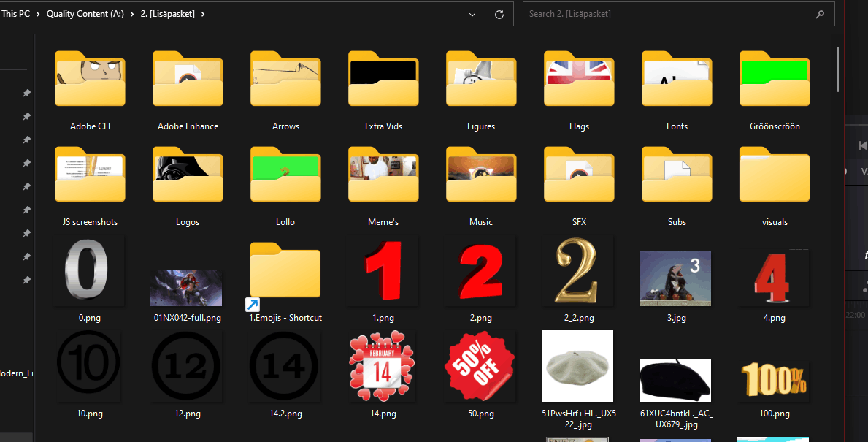This screenshot has width=868, height=442.
Task: Expand the chevron after This PC
Action: pos(38,14)
